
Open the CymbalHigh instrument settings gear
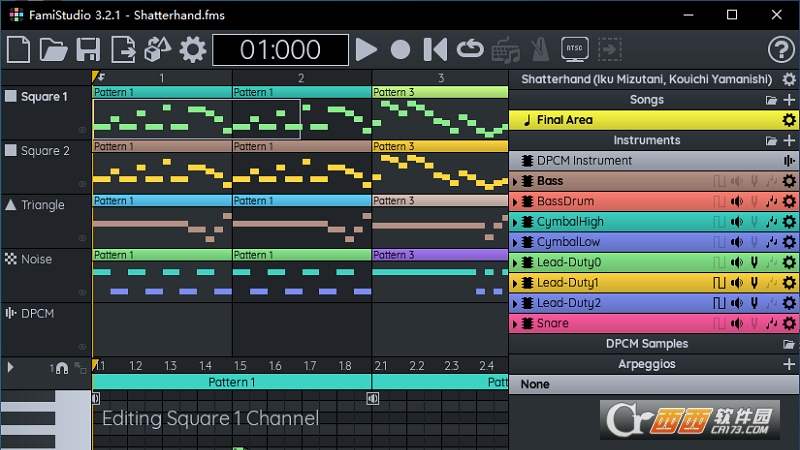click(x=789, y=222)
